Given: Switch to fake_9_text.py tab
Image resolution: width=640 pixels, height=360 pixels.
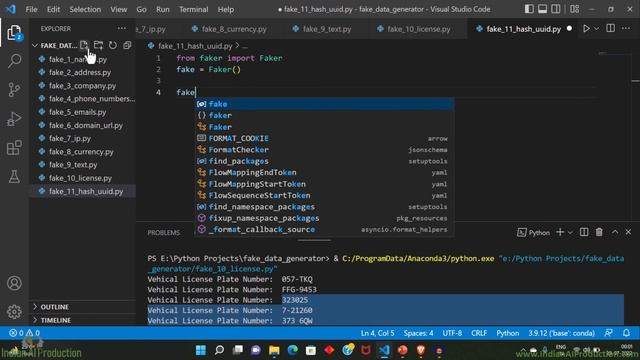Looking at the screenshot, I should pyautogui.click(x=323, y=29).
